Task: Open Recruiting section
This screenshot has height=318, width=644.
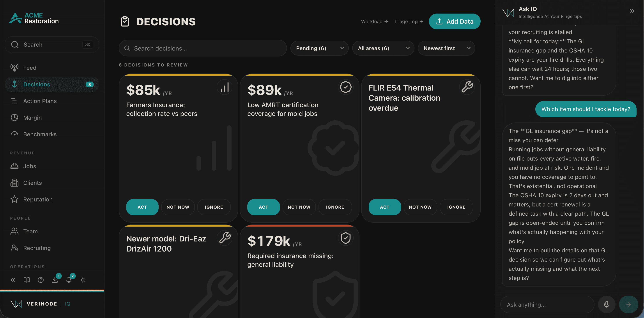Action: coord(52,248)
